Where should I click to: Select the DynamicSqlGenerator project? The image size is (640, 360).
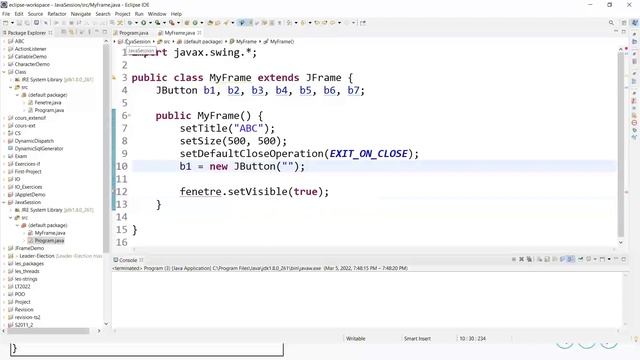[39, 149]
